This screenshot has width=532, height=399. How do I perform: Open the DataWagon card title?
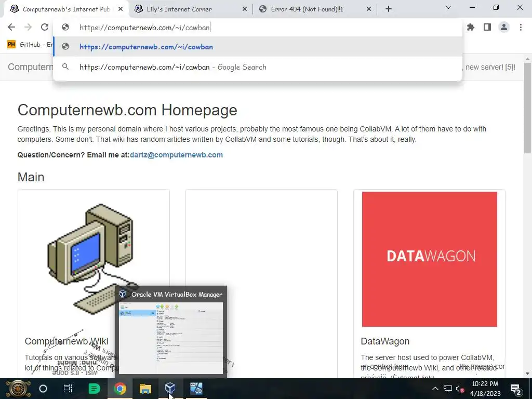[x=385, y=341]
